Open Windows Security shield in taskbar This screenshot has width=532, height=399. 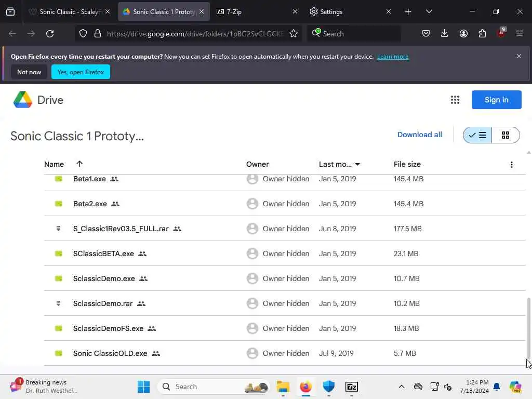tap(328, 387)
